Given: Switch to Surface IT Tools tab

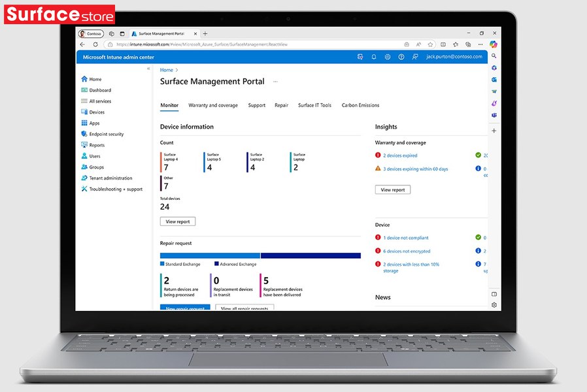Looking at the screenshot, I should point(314,105).
